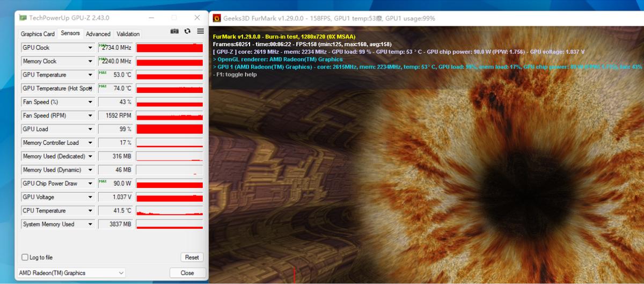644x284 pixels.
Task: Click the Reset button
Action: click(x=192, y=257)
